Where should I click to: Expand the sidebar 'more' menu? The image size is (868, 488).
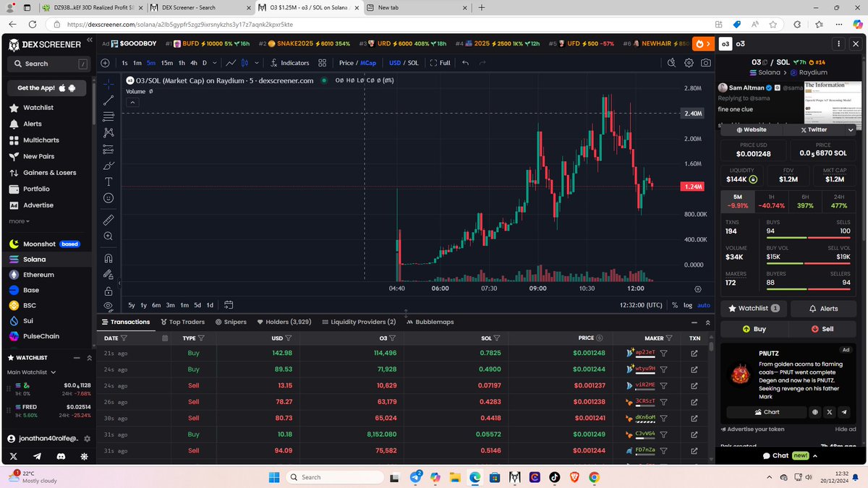click(19, 221)
